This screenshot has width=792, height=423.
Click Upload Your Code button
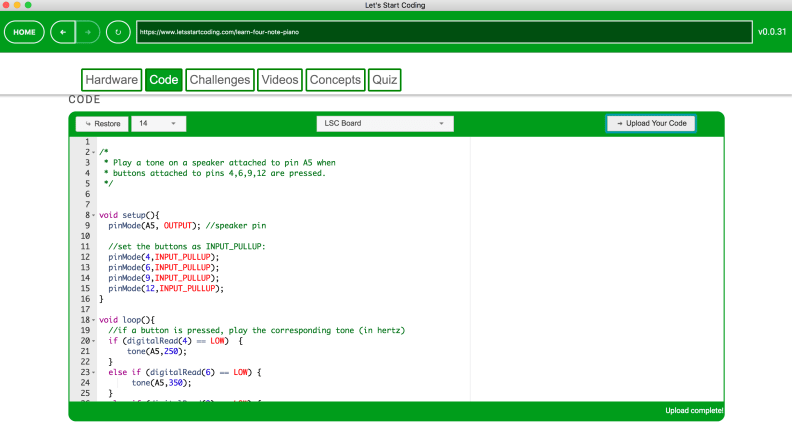[x=651, y=123]
